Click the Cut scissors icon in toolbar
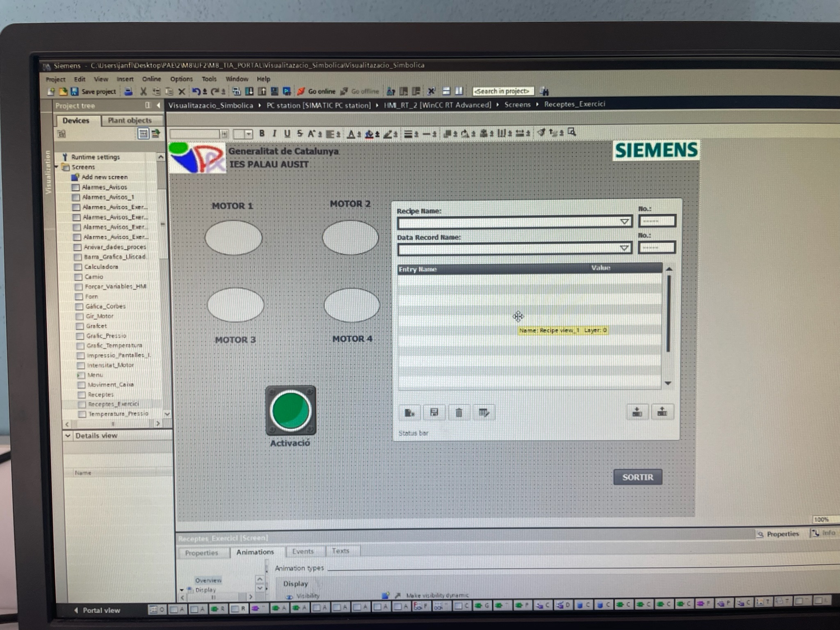The image size is (840, 630). click(143, 91)
